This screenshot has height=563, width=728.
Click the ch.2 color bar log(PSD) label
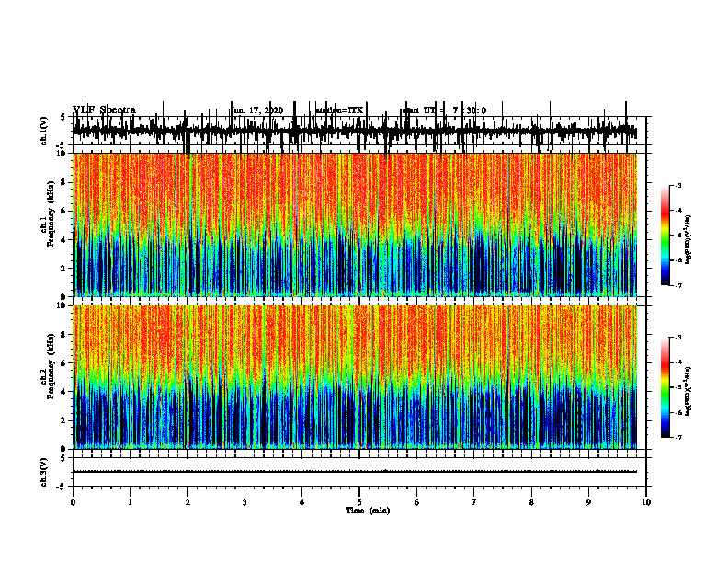pos(688,392)
